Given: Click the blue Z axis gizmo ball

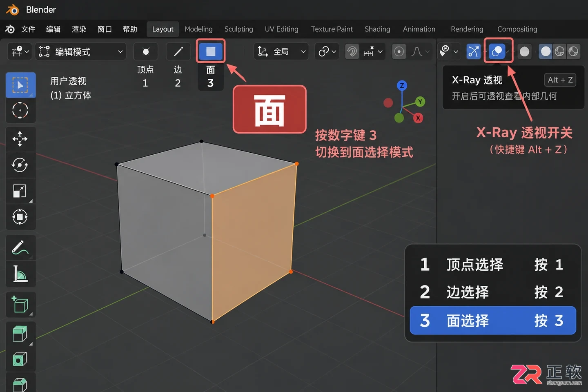Looking at the screenshot, I should point(402,85).
